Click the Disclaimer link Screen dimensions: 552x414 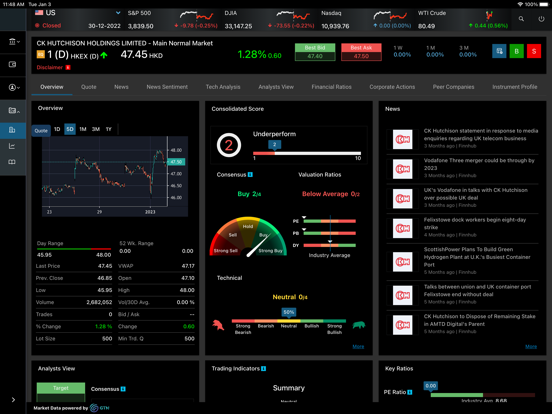(x=50, y=67)
